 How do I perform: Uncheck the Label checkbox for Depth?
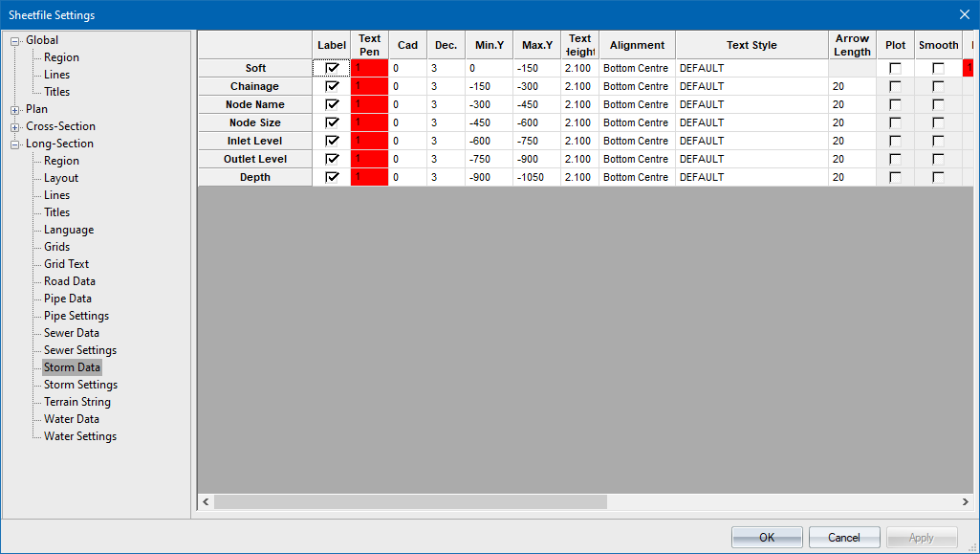click(332, 177)
